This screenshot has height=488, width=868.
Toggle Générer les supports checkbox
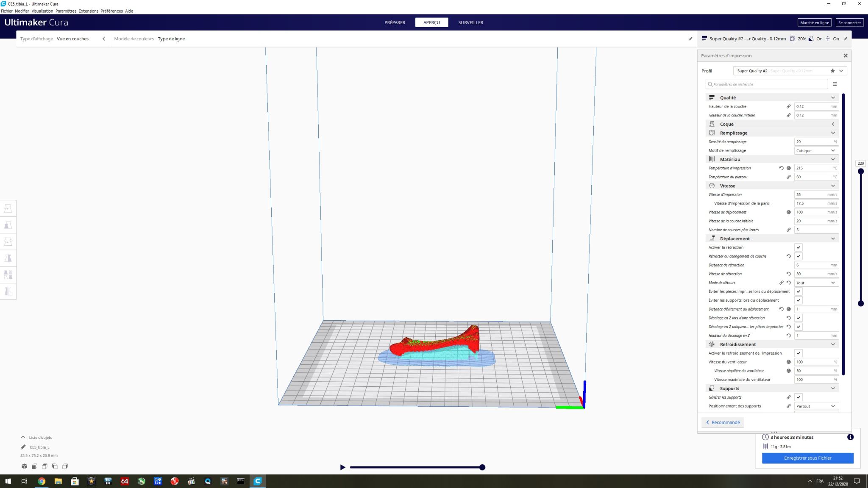point(798,397)
